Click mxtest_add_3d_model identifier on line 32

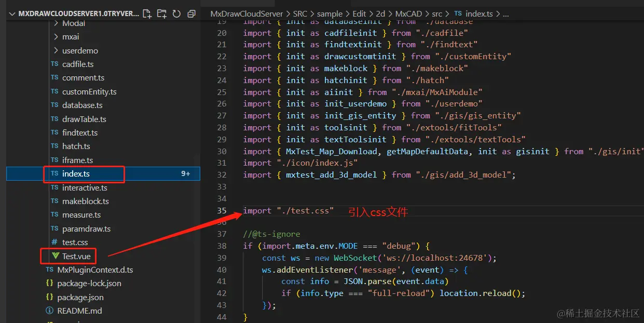[x=332, y=175]
